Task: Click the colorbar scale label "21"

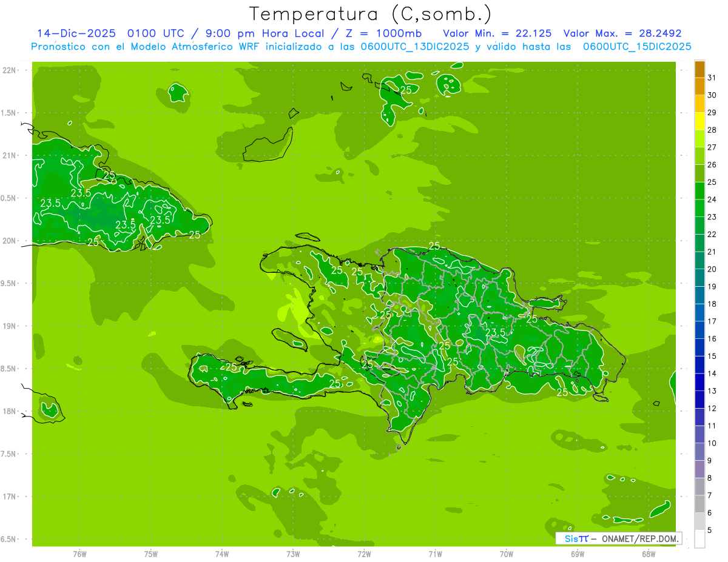Action: [712, 252]
